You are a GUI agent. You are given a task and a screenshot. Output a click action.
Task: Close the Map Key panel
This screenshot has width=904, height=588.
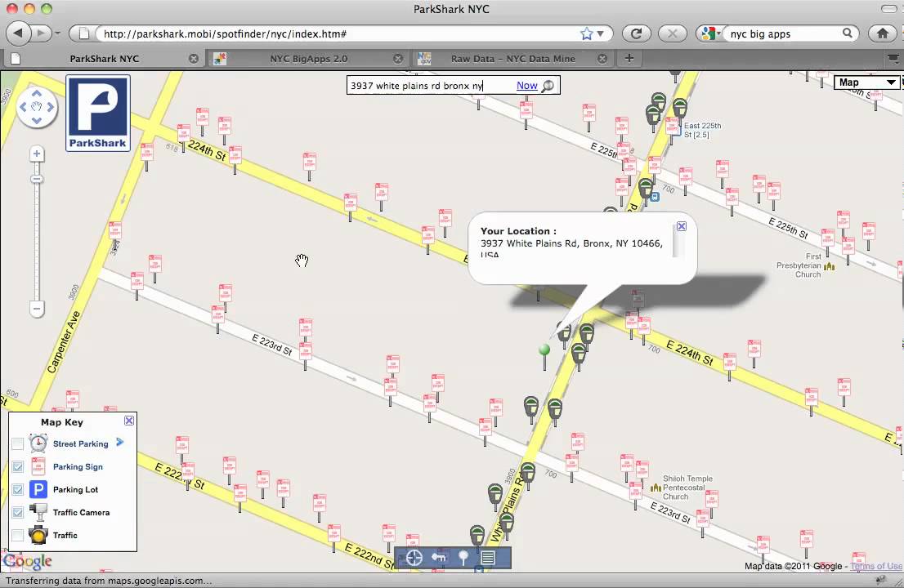tap(129, 421)
